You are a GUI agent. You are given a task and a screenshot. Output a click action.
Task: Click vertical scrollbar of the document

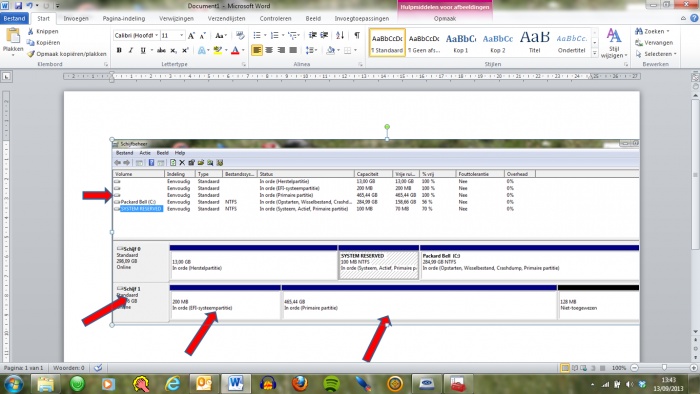click(695, 174)
